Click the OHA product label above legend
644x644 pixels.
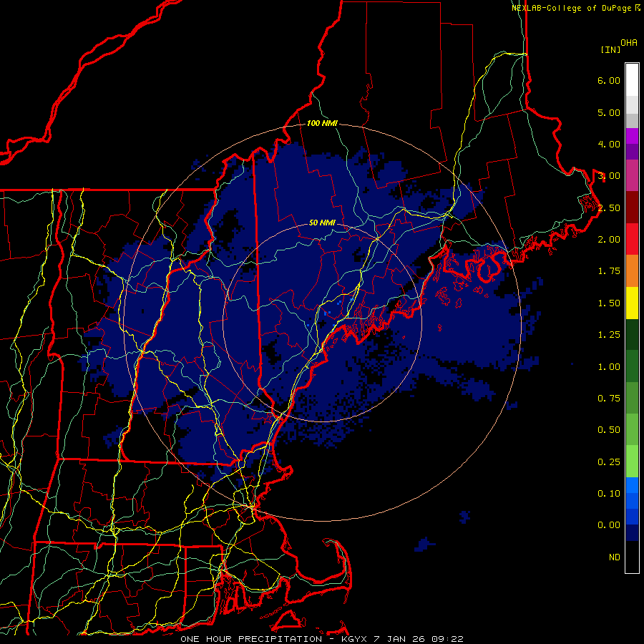click(629, 43)
